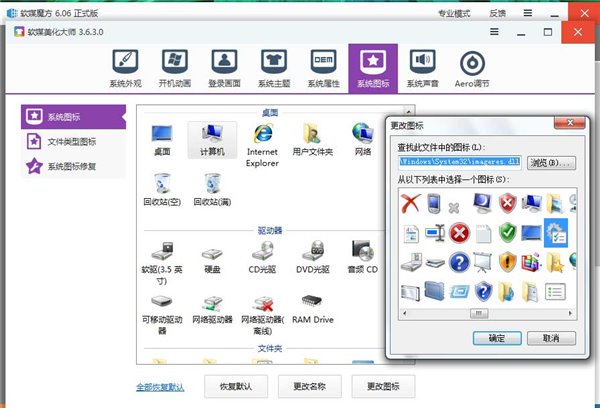Viewport: 600px width, 408px height.
Task: Pick the green shield checkmark icon
Action: pyautogui.click(x=507, y=233)
